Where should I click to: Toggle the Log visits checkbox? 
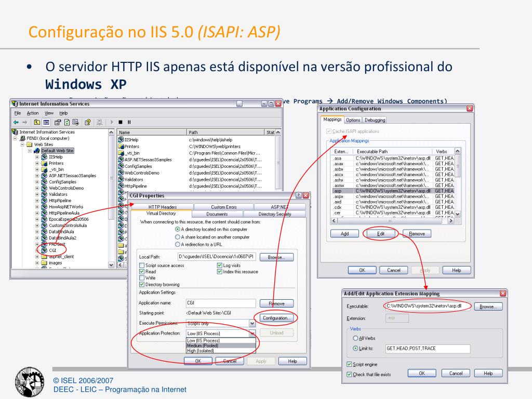[x=220, y=265]
